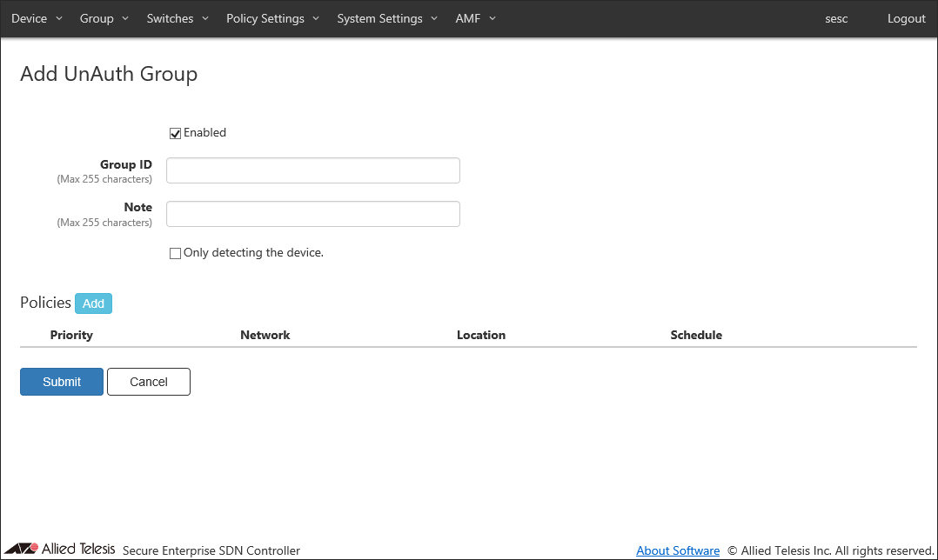Submit the UnAuth Group form

62,382
